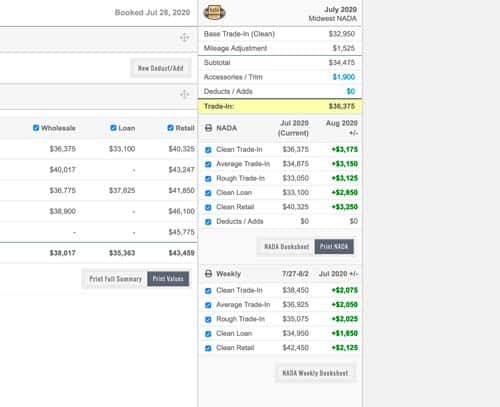
Task: Click the $1,900 Accessories / Trim link
Action: 344,77
